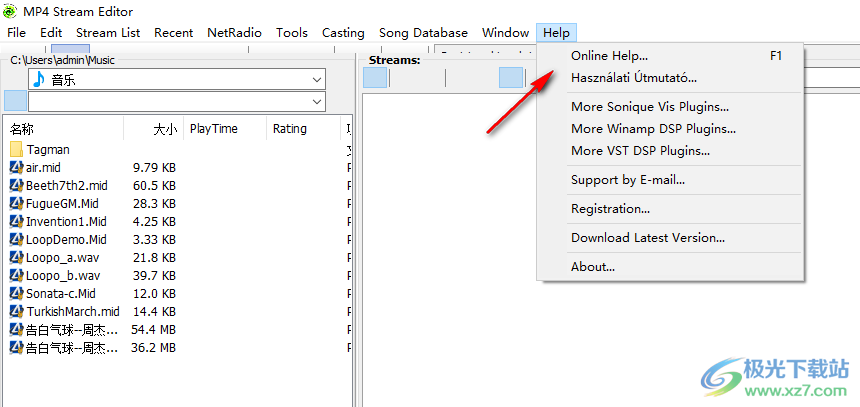Image resolution: width=860 pixels, height=407 pixels.
Task: Open the Casting menu
Action: [343, 33]
